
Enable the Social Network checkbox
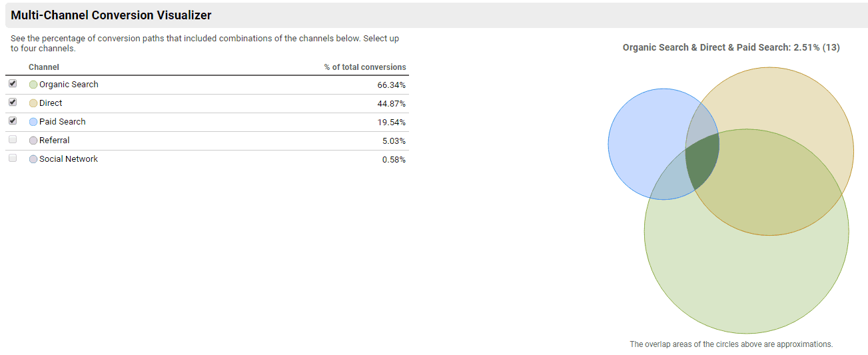[x=13, y=159]
